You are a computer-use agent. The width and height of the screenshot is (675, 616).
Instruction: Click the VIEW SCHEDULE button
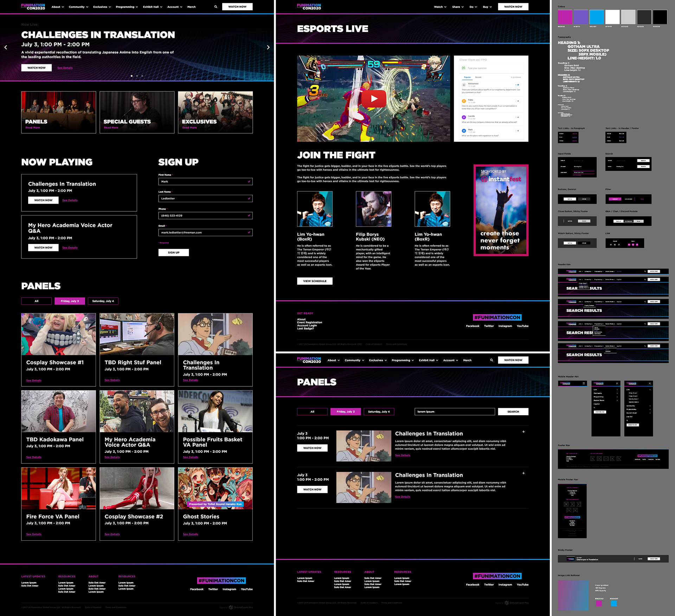pyautogui.click(x=315, y=281)
